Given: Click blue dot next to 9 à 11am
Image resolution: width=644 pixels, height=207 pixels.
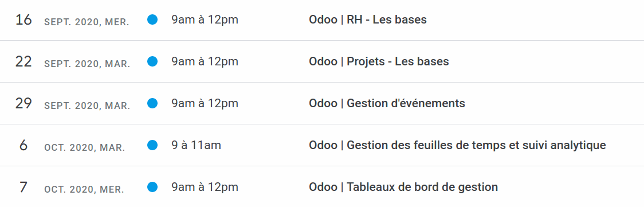Looking at the screenshot, I should click(152, 146).
